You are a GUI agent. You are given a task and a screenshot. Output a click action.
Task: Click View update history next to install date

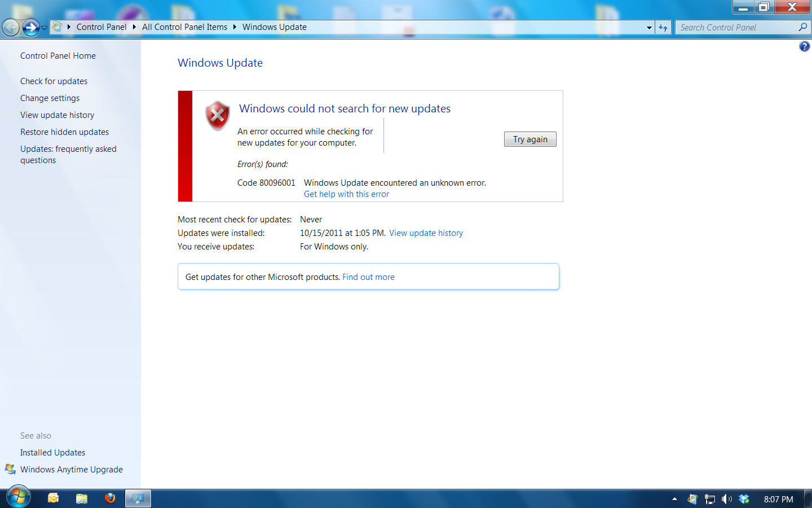point(426,233)
